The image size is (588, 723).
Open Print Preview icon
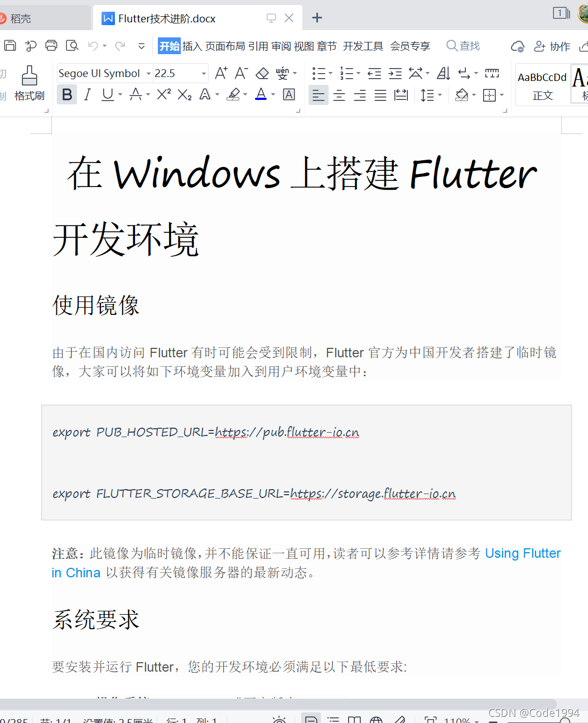pos(72,46)
